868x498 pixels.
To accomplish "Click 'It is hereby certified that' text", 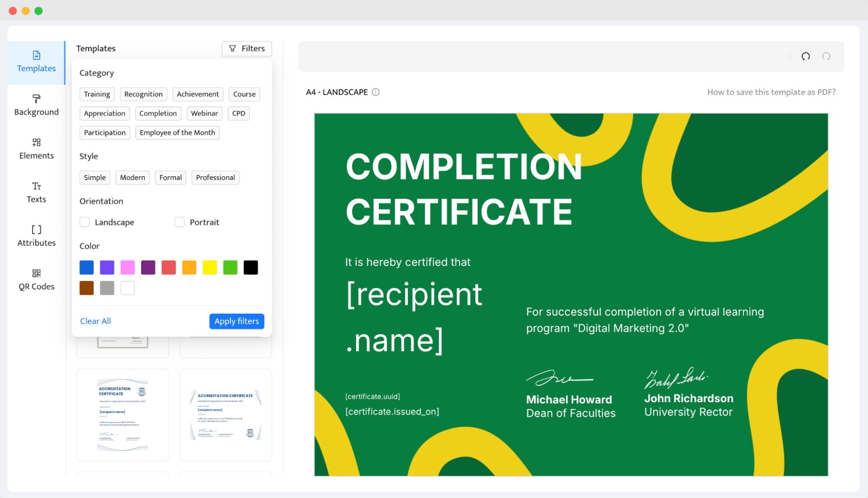I will tap(408, 262).
